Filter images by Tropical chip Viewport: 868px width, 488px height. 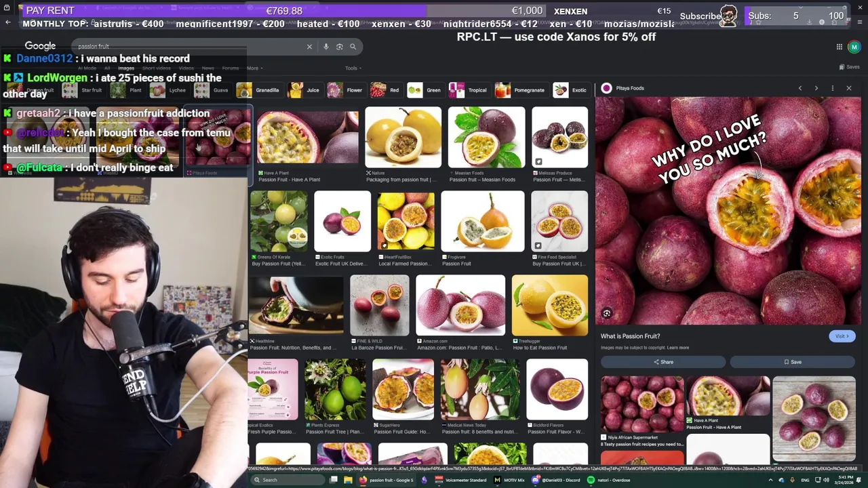pyautogui.click(x=469, y=90)
